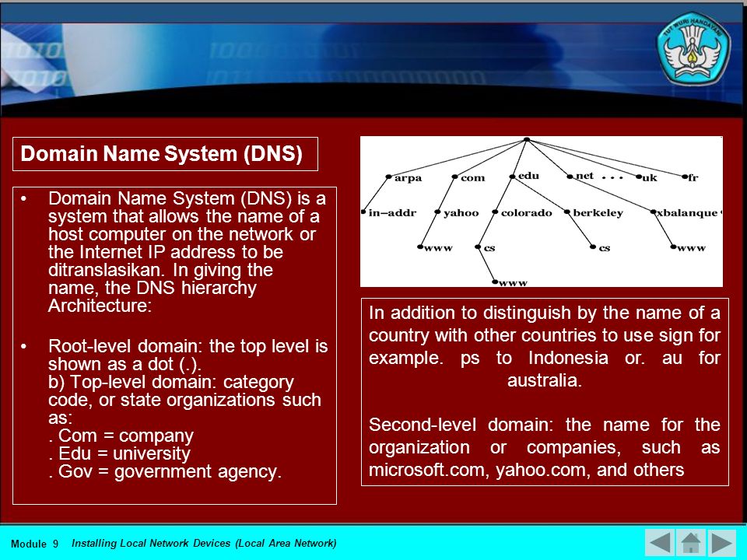This screenshot has width=747, height=560.
Task: Click the '. Gov = government agency.' line
Action: pos(165,471)
